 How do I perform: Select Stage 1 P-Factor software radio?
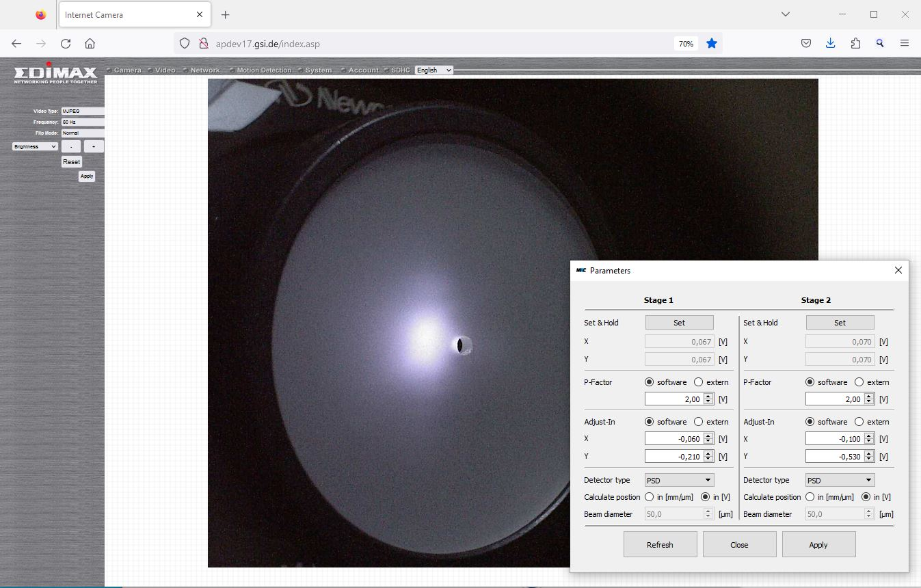649,382
